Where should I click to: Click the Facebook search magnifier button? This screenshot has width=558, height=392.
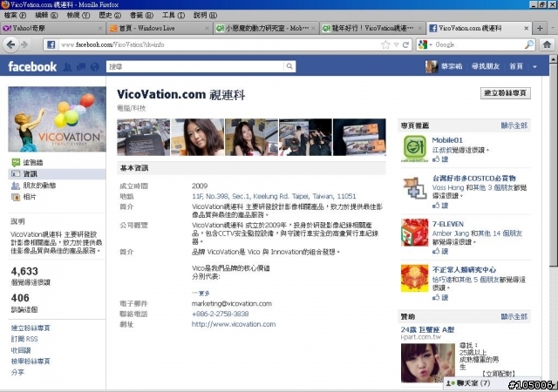(289, 66)
